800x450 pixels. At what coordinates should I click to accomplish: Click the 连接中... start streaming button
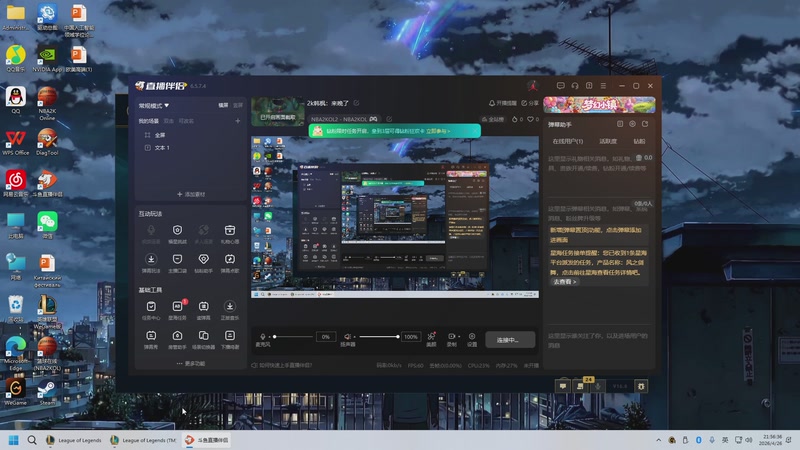pos(510,340)
